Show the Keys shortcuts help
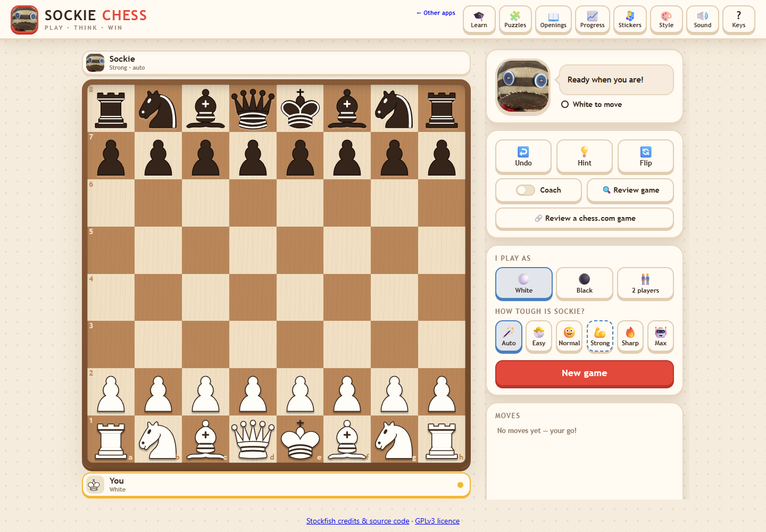 [739, 20]
